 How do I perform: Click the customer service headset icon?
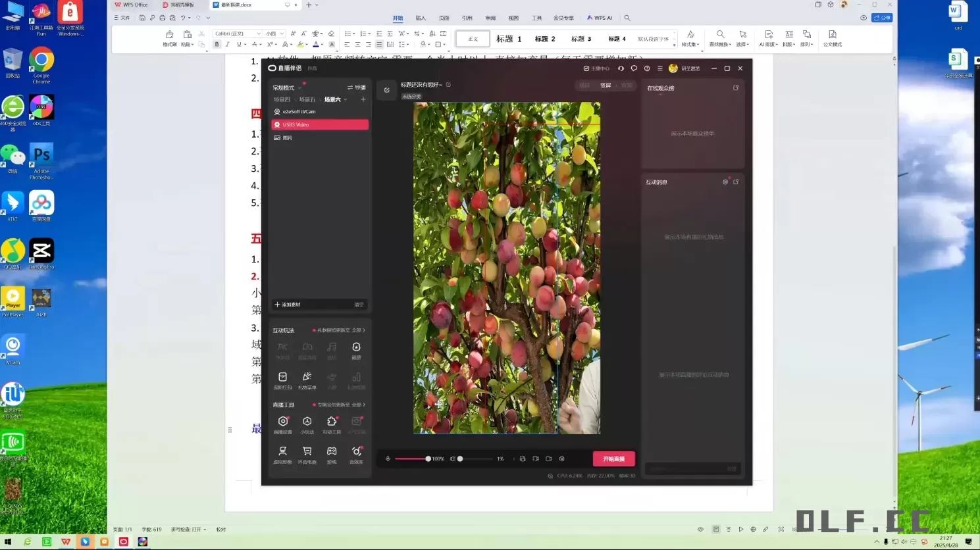621,68
